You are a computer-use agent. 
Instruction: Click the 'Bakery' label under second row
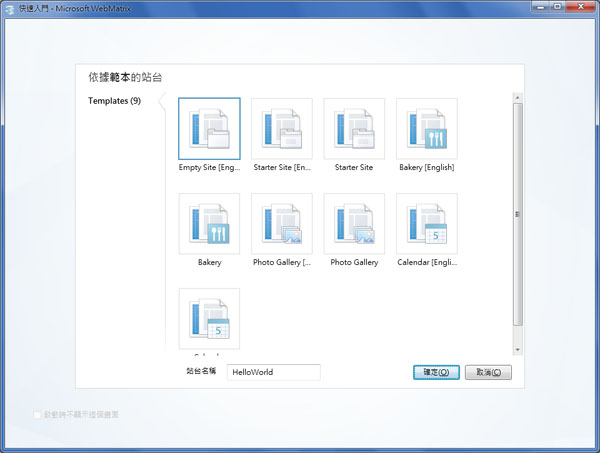[210, 262]
